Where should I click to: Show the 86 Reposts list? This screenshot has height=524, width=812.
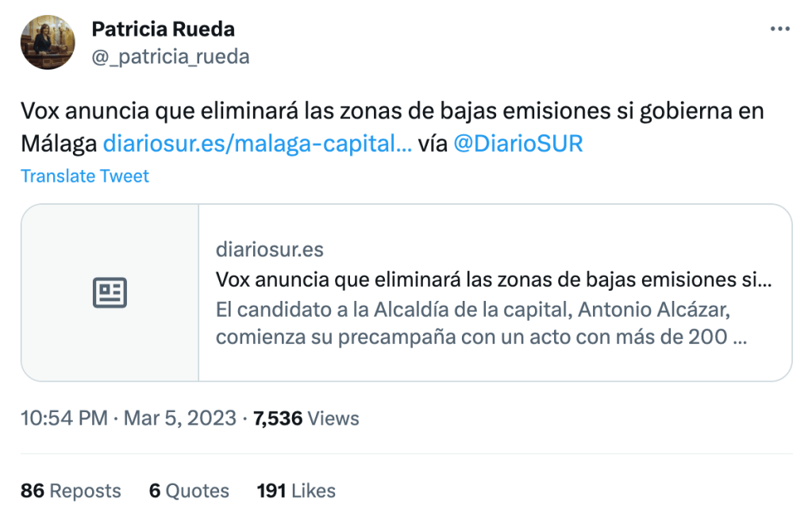click(x=71, y=491)
